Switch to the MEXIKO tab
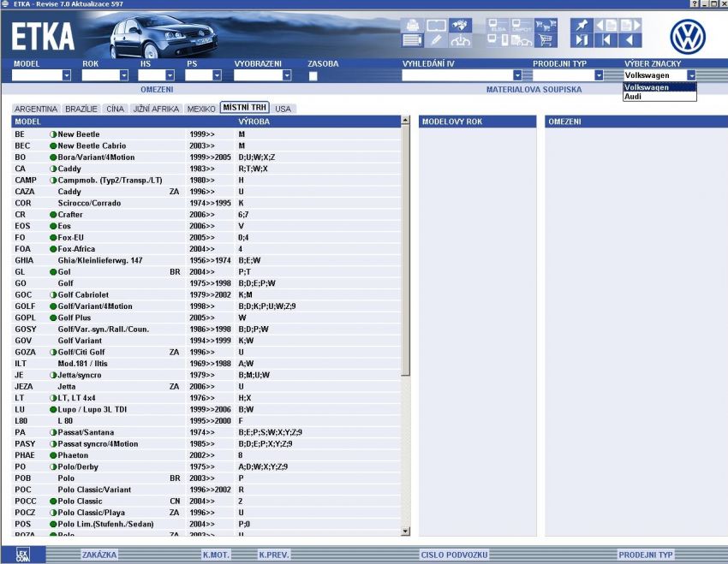Viewport: 728px width, 564px height. point(201,109)
